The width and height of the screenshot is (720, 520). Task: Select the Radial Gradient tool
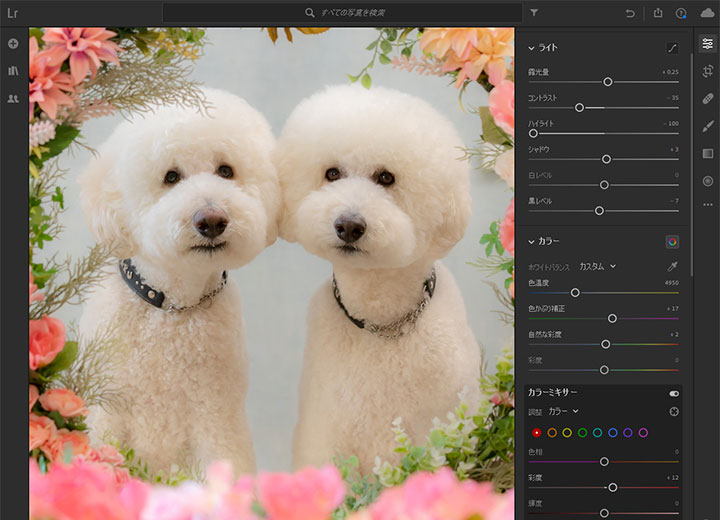708,181
